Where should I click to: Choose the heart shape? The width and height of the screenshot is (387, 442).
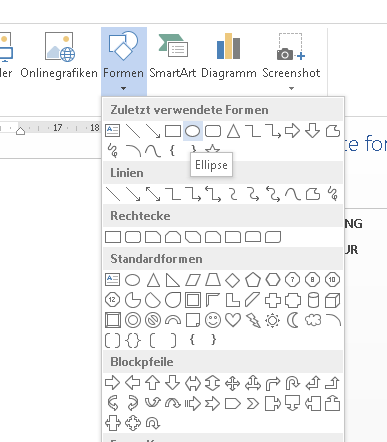tap(233, 320)
